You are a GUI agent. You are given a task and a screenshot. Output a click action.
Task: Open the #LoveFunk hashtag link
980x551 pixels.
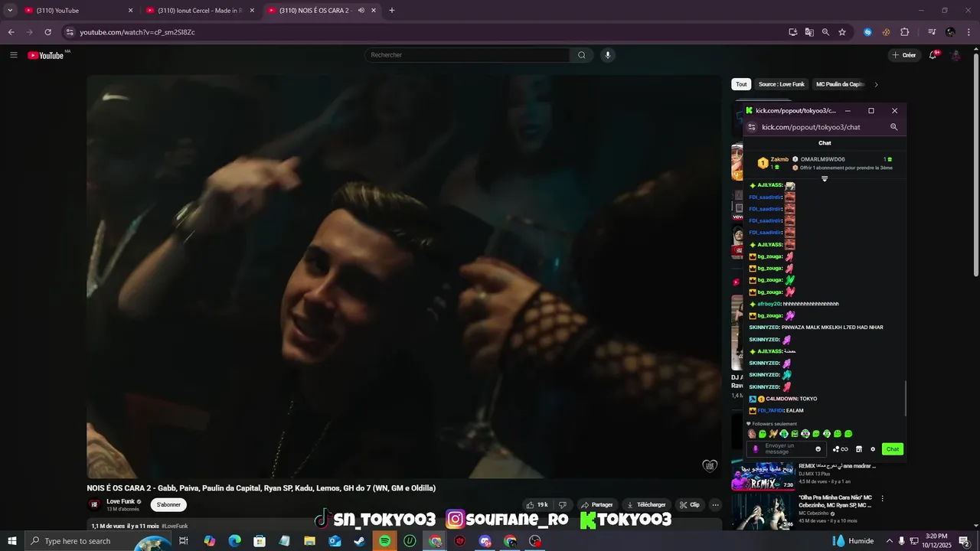click(x=175, y=526)
